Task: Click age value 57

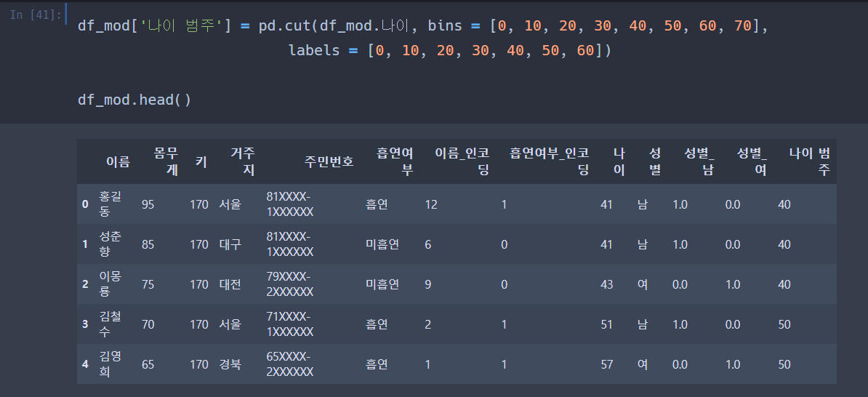Action: click(607, 364)
